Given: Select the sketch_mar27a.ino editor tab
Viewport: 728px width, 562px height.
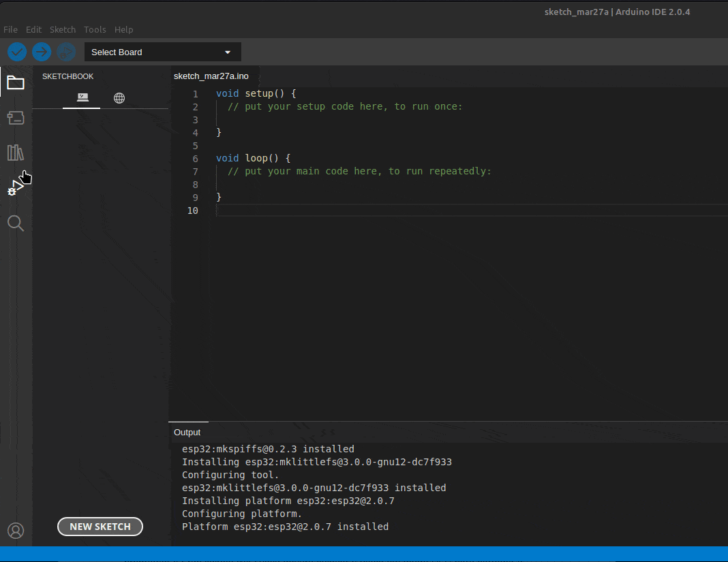Looking at the screenshot, I should pyautogui.click(x=211, y=76).
